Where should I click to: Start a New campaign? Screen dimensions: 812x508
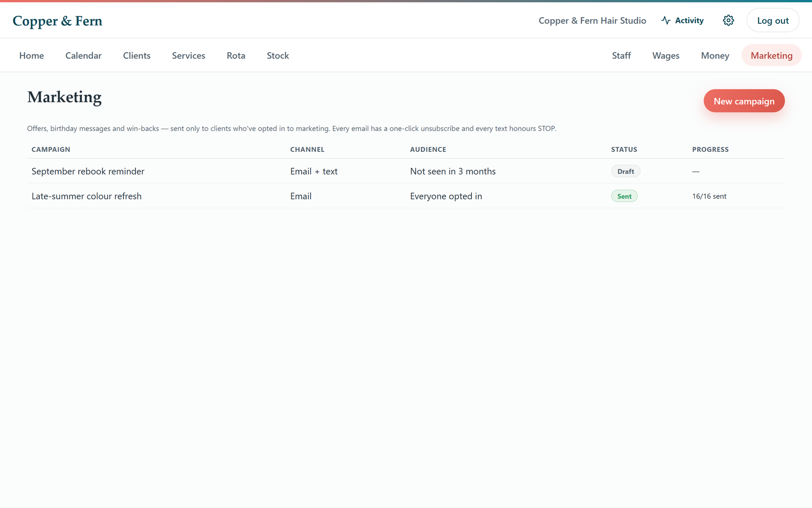(x=744, y=101)
